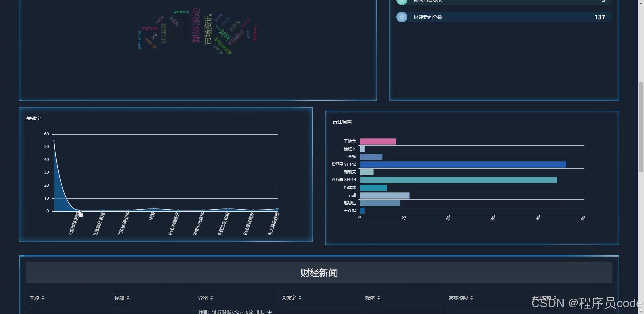Click the sphere icon beside 财经新闻总数

point(401,17)
